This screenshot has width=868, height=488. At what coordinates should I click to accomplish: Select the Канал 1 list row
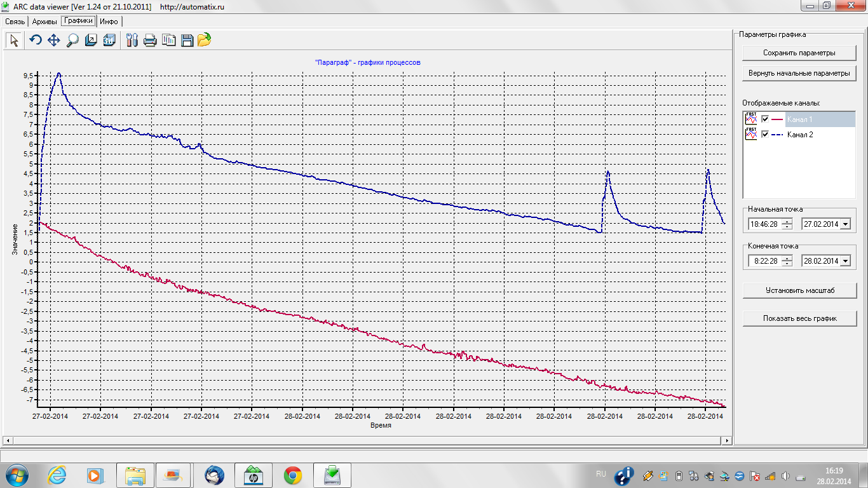[x=799, y=119]
